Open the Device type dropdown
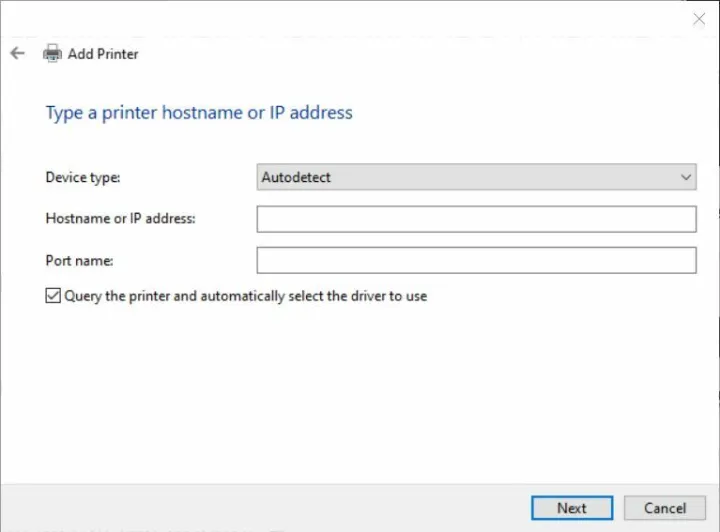 coord(476,177)
